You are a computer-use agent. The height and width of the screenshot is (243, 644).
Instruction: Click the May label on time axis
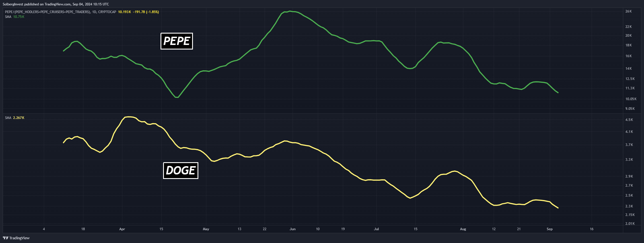pyautogui.click(x=206, y=229)
